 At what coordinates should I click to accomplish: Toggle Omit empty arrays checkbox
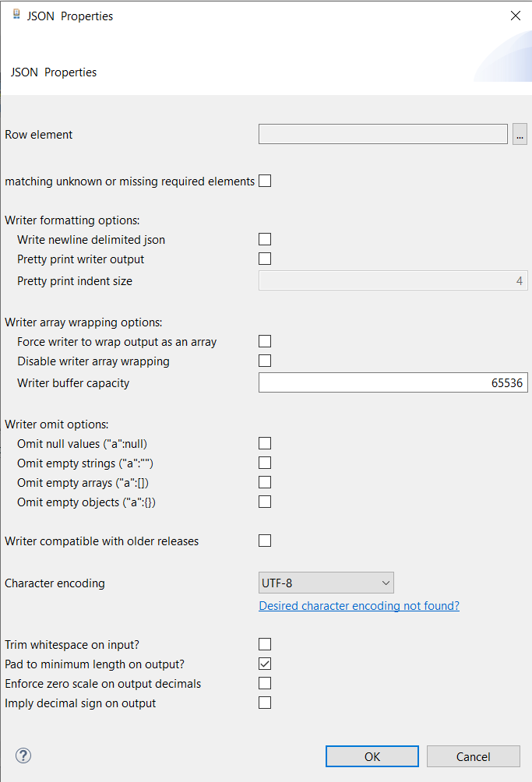(265, 482)
